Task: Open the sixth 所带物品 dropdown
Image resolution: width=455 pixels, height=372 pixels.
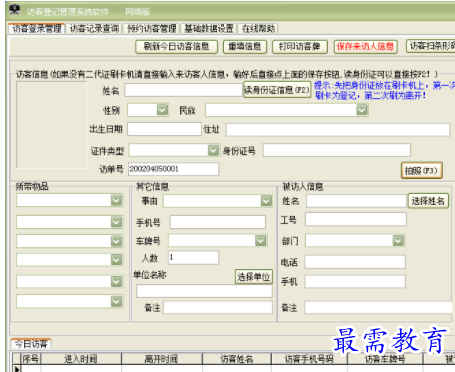Action: 116,301
